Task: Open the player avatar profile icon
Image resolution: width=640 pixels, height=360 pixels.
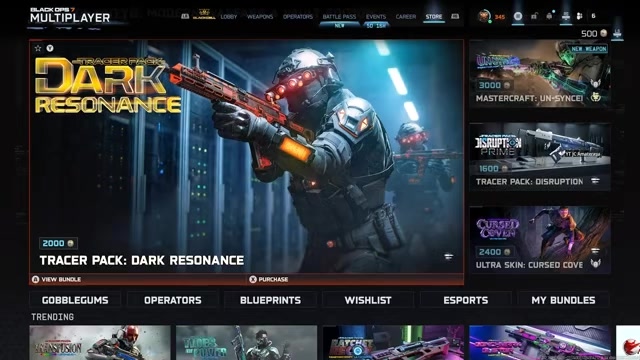Action: pyautogui.click(x=484, y=16)
